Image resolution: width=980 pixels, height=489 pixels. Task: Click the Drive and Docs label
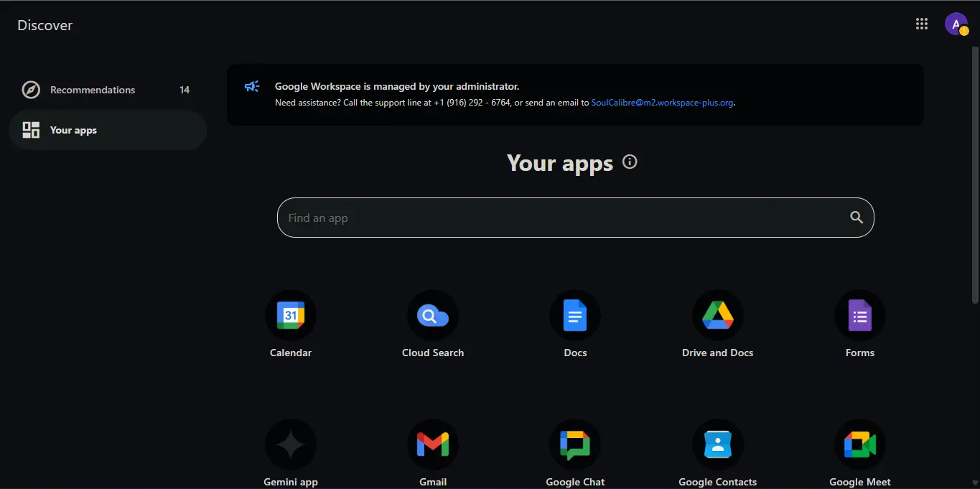tap(718, 353)
